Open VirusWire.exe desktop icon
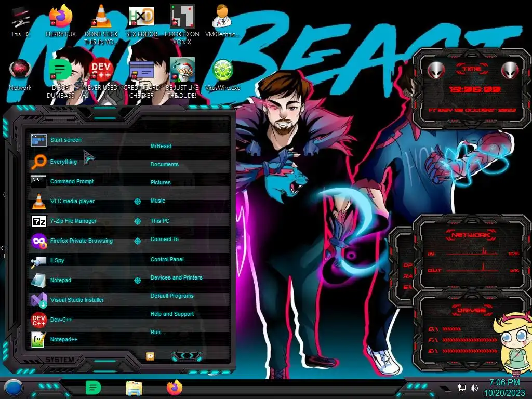This screenshot has height=399, width=532. (222, 75)
